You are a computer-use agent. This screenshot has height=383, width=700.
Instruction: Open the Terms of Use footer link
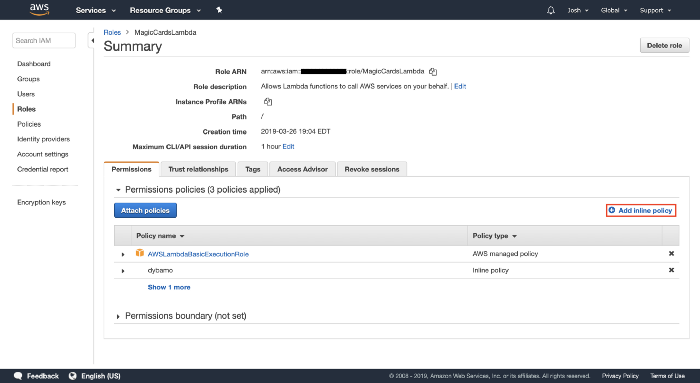click(667, 376)
